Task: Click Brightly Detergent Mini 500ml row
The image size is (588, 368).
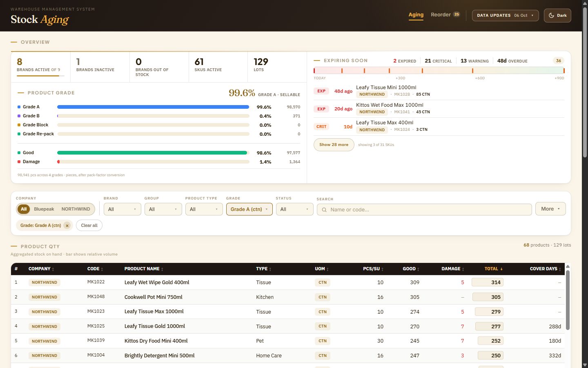Action: coord(288,355)
